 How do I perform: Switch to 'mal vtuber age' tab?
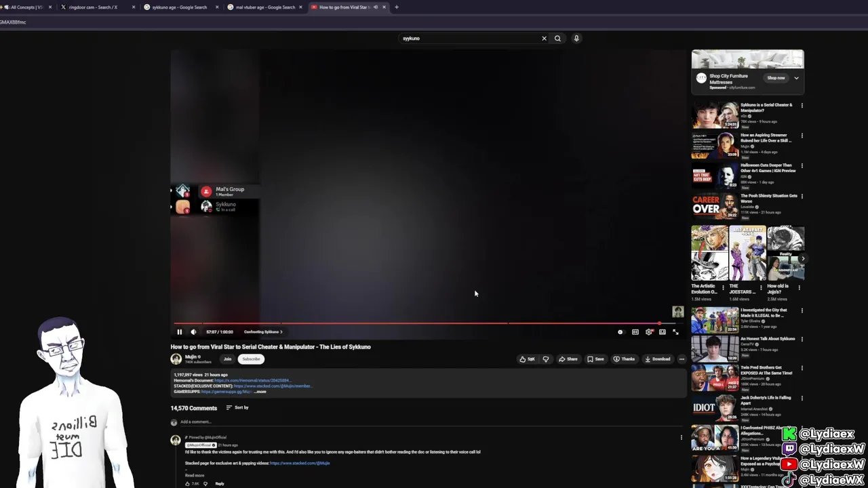coord(264,7)
